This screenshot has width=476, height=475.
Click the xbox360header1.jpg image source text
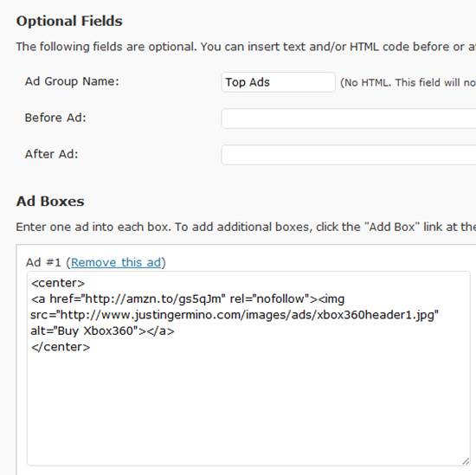[x=376, y=315]
